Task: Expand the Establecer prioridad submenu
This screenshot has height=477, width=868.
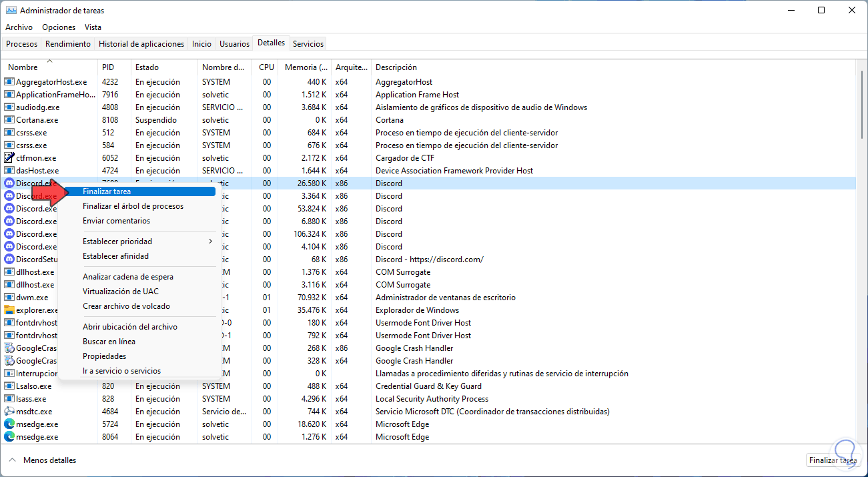Action: pyautogui.click(x=211, y=242)
